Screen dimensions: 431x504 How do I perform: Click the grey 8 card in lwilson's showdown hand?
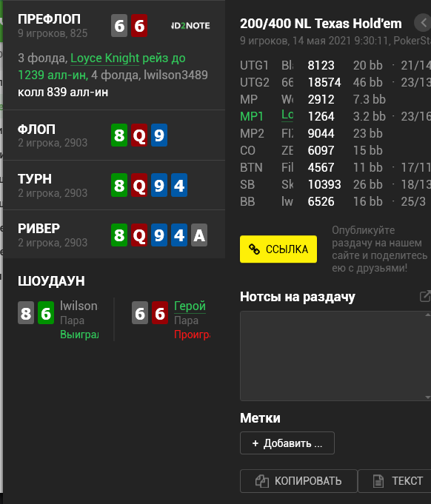26,313
